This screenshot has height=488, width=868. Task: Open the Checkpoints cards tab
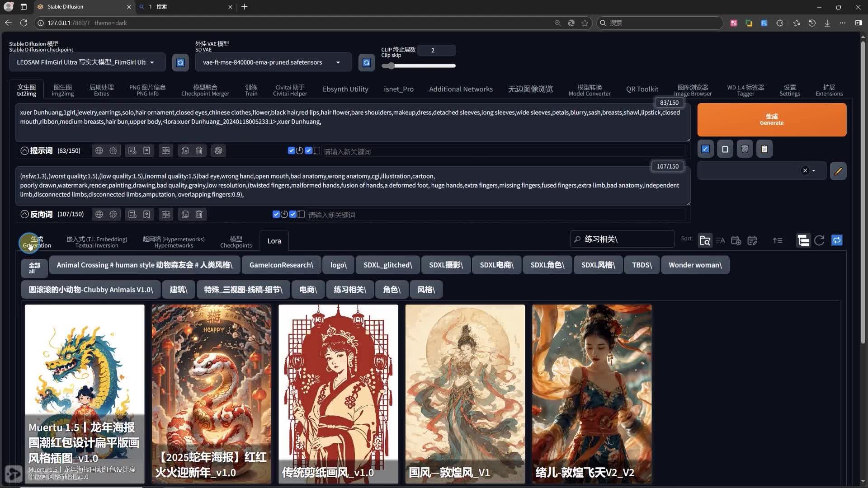236,242
